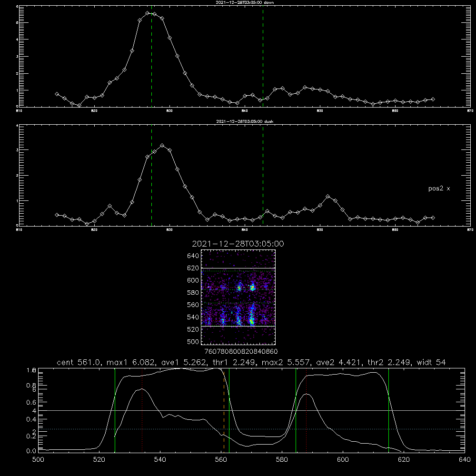Click the 'thr2 2.249' value
Screen dimensions: 476x476
[389, 362]
